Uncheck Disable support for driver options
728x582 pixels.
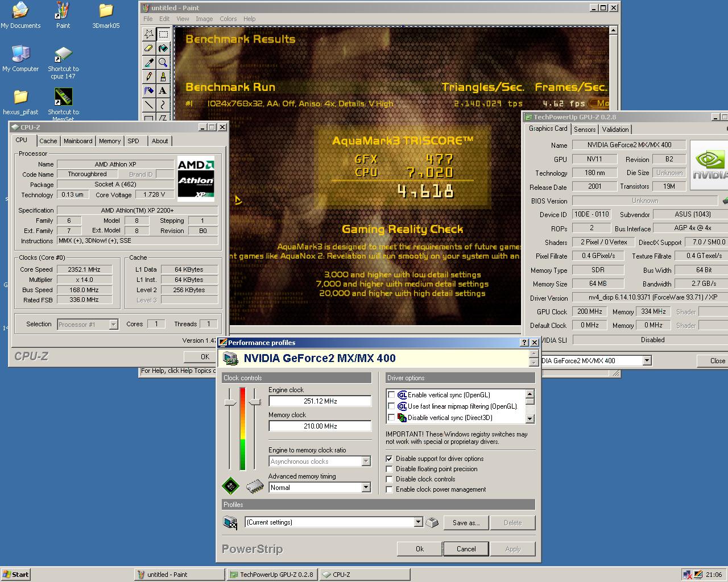coord(390,459)
